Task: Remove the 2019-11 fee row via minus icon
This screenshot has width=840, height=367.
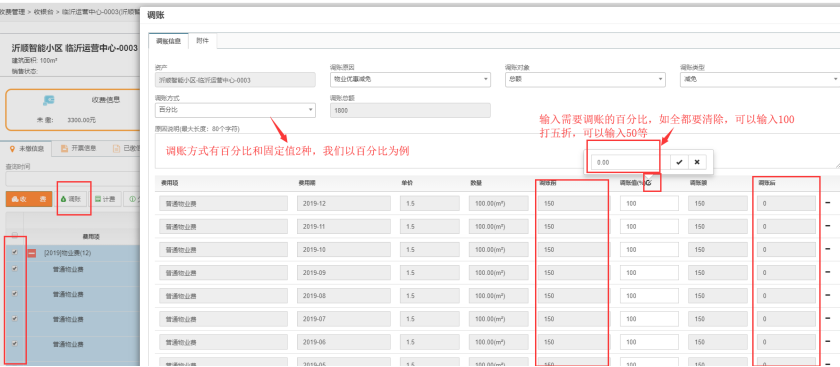Action: click(828, 227)
